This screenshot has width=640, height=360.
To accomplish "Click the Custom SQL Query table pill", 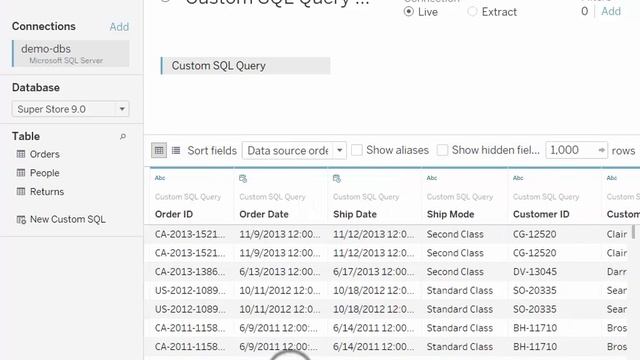I will pyautogui.click(x=246, y=66).
